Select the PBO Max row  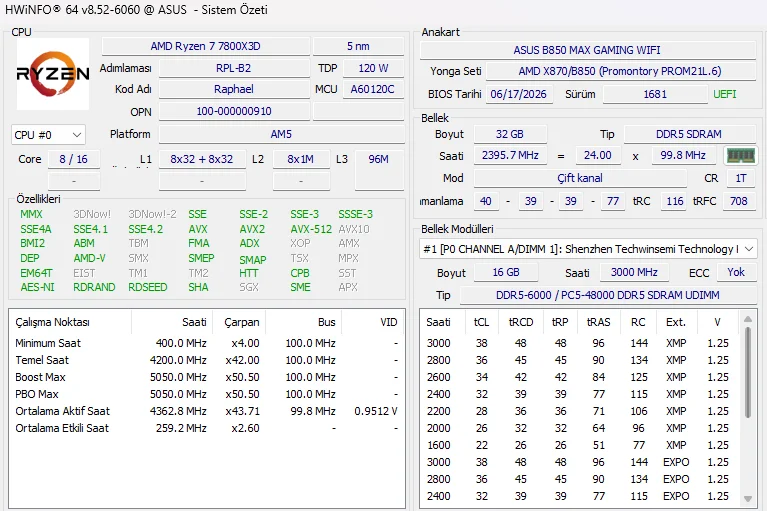(x=207, y=394)
